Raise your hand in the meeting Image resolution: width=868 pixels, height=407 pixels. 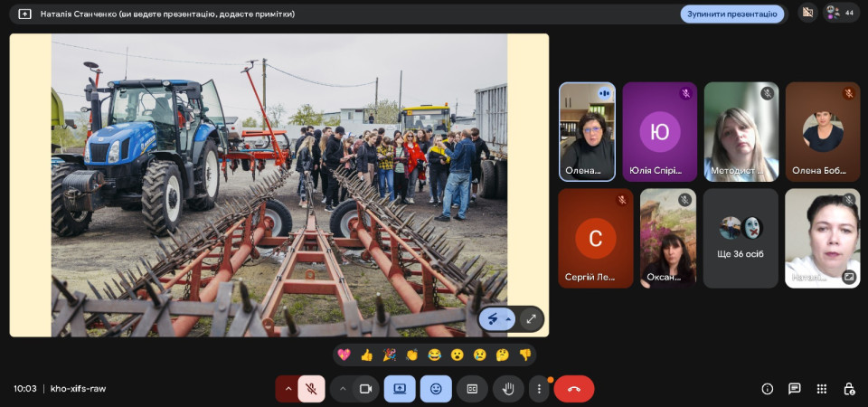coord(509,389)
